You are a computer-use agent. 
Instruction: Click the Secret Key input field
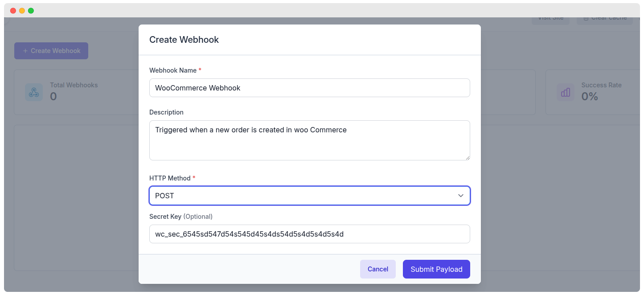click(x=309, y=234)
